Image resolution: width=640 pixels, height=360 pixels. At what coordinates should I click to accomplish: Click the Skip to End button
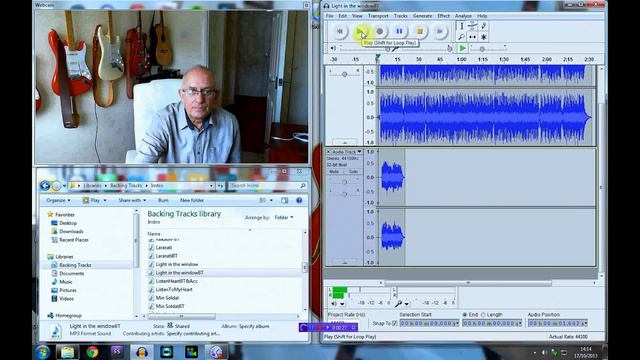click(440, 31)
